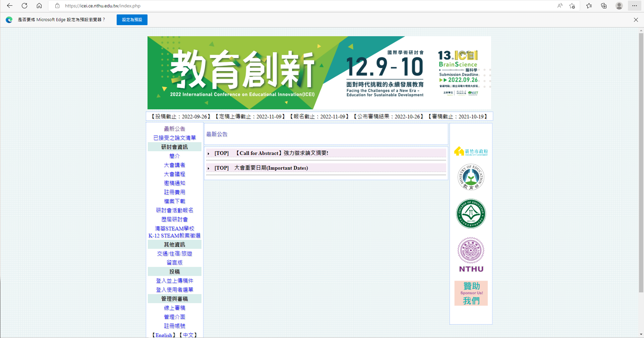Click the Sponsor Us banner
This screenshot has width=644, height=338.
(x=471, y=293)
